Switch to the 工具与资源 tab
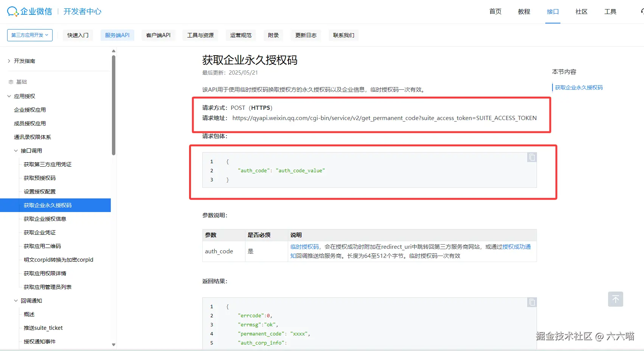The width and height of the screenshot is (644, 351). click(x=200, y=35)
